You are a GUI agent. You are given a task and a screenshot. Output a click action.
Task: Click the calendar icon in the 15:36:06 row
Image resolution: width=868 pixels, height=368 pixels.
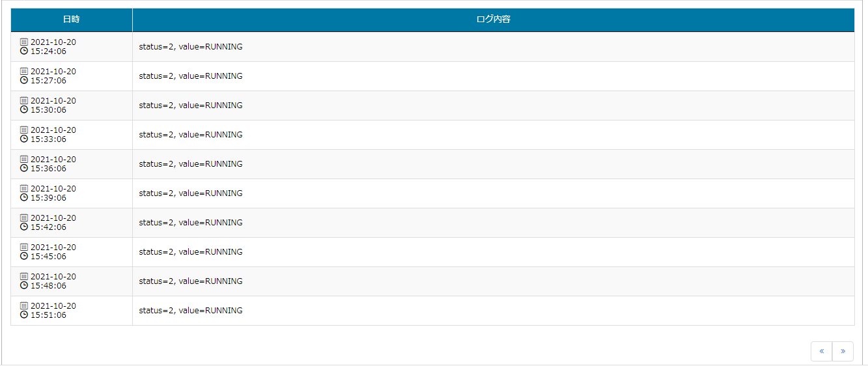[x=24, y=159]
